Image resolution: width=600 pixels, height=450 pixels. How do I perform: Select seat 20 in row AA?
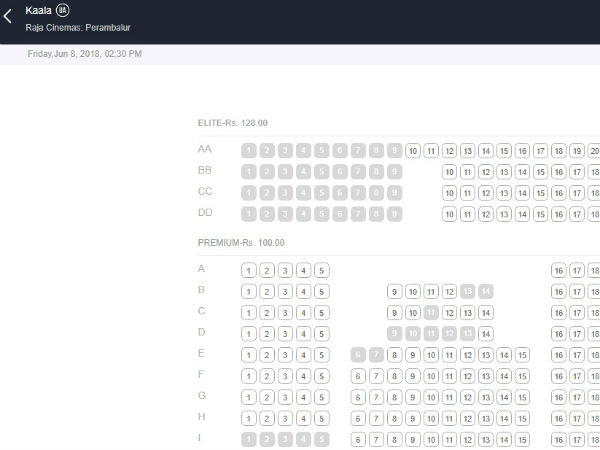pos(594,151)
